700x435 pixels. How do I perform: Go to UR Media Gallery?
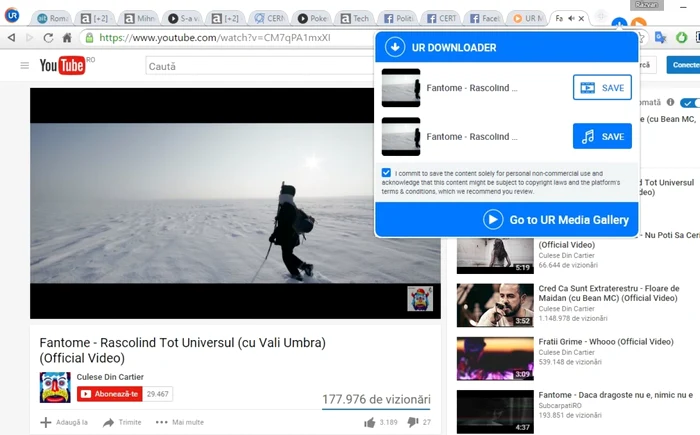click(x=556, y=219)
